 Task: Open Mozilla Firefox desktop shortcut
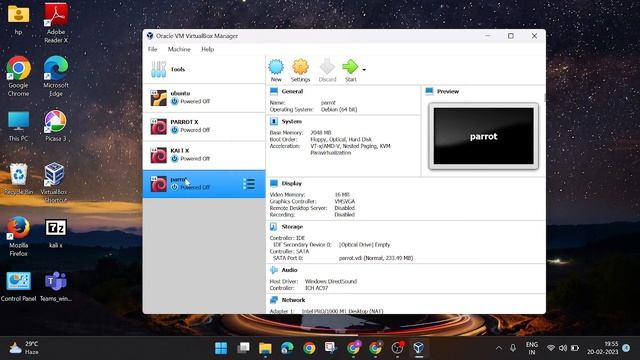pos(18,236)
